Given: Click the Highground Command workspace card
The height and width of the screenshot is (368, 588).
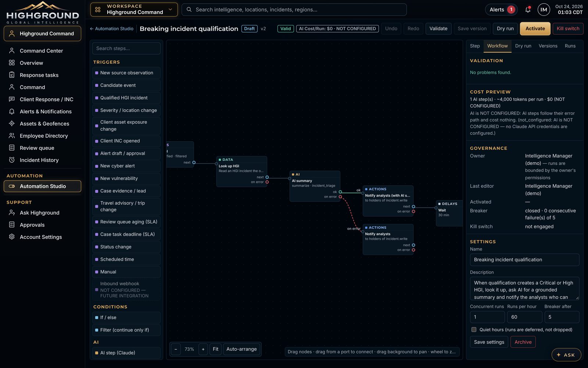Looking at the screenshot, I should pyautogui.click(x=42, y=33).
